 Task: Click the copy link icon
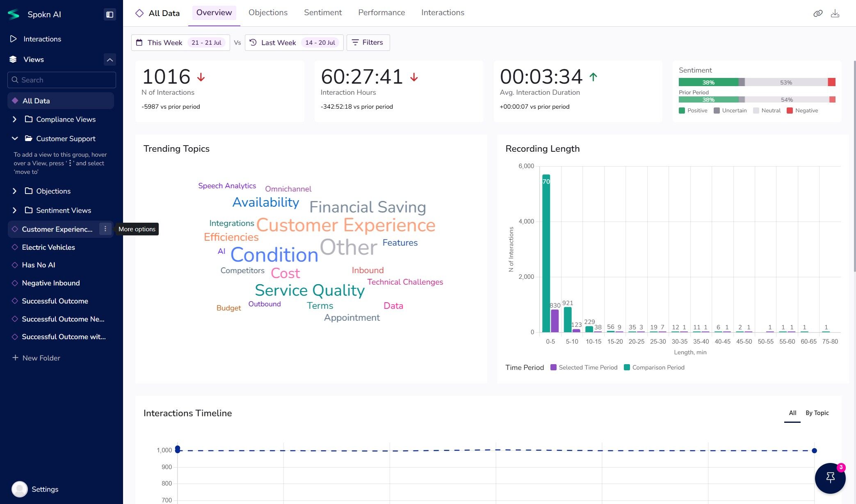tap(818, 14)
